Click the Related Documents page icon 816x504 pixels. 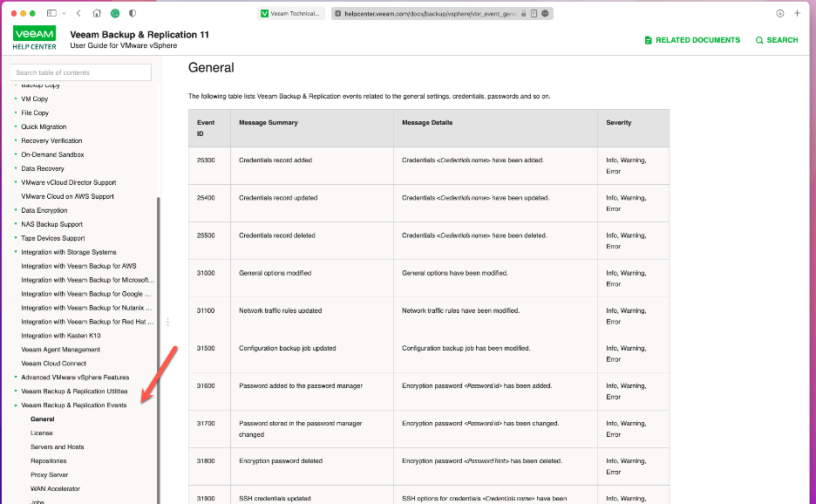pos(648,40)
